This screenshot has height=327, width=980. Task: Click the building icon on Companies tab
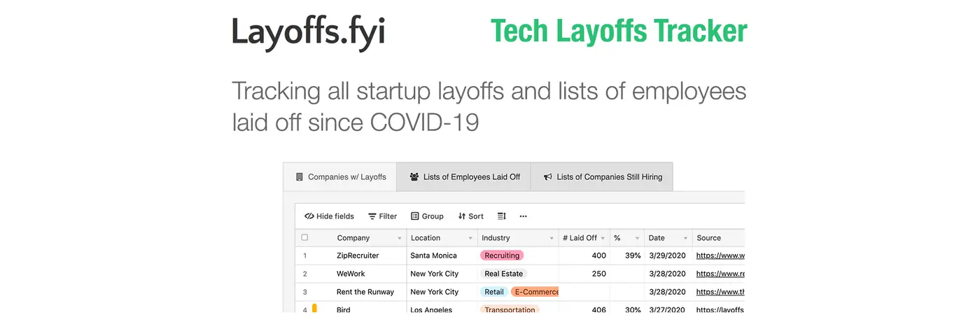tap(300, 177)
